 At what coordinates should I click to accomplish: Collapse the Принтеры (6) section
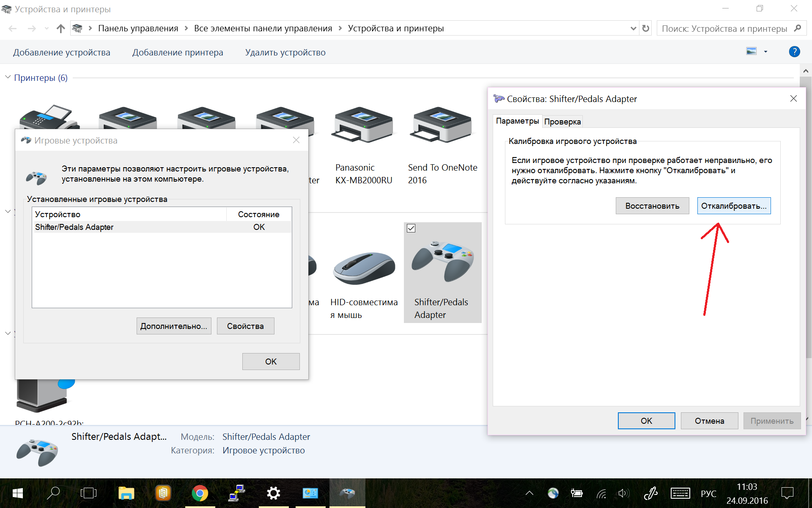8,77
